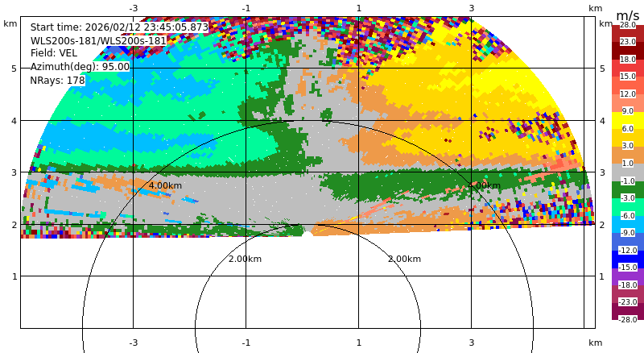Screen dimensions: 644x353
Task: Click the 'm/s' colorbar unit title
Action: (628, 15)
